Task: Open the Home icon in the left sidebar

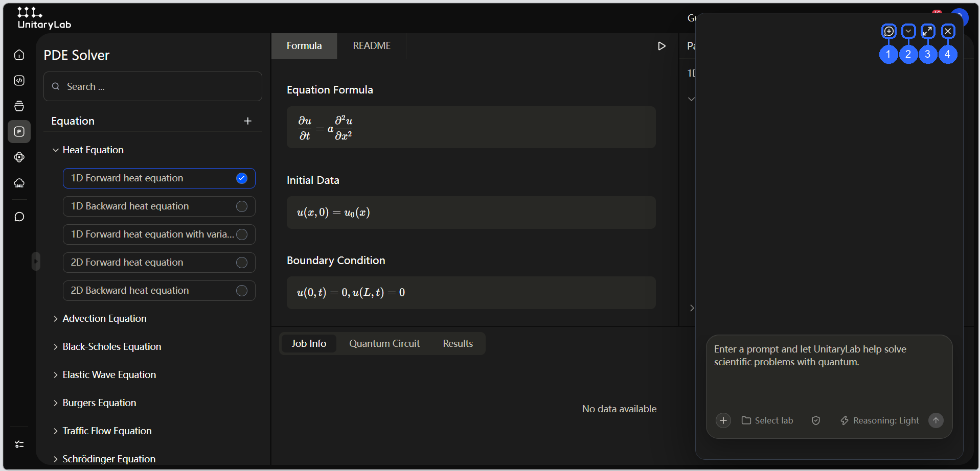Action: click(x=19, y=55)
